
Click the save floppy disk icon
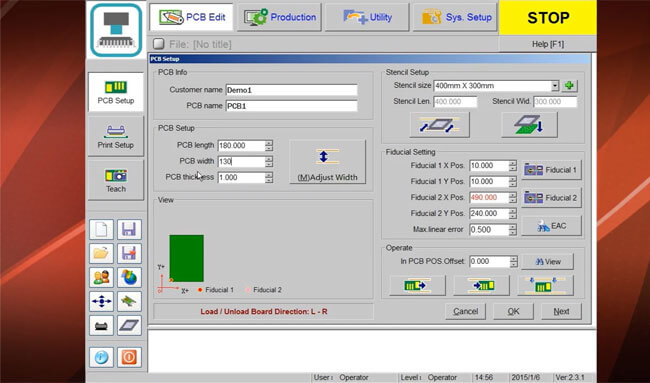pos(129,229)
